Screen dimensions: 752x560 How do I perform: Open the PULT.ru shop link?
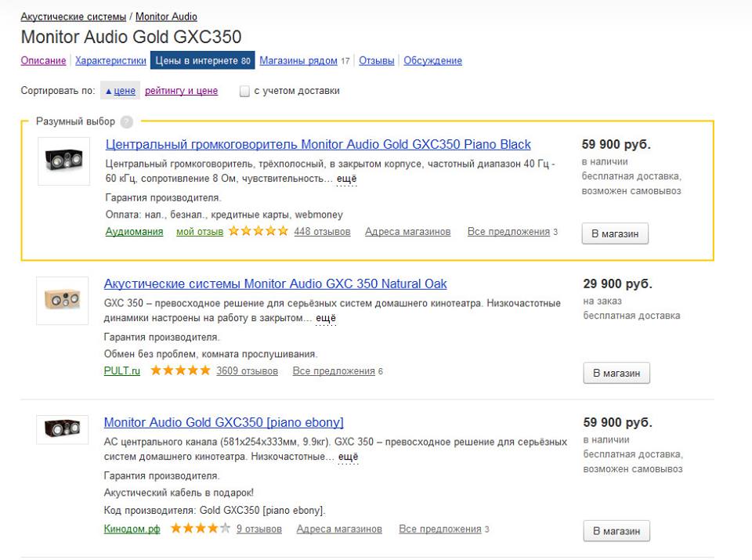click(121, 371)
